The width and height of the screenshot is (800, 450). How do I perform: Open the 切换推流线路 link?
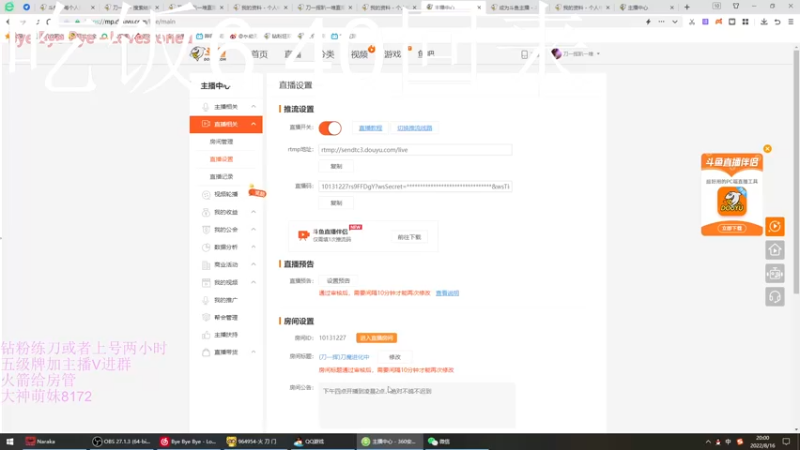pos(414,128)
